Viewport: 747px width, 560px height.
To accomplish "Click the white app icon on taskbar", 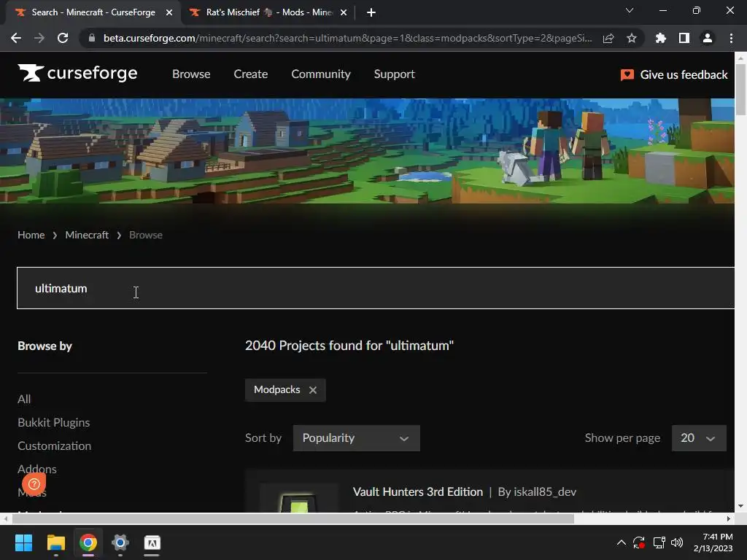I will coord(152,542).
